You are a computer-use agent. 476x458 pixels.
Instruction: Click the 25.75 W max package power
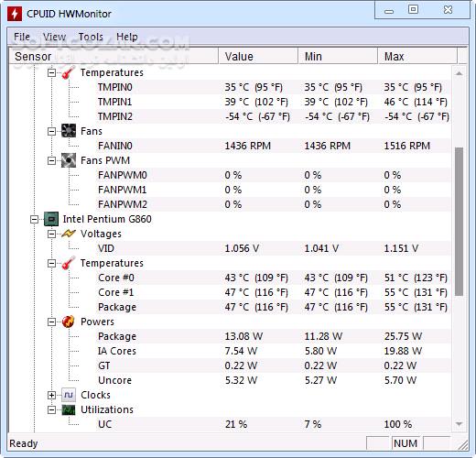pyautogui.click(x=403, y=336)
